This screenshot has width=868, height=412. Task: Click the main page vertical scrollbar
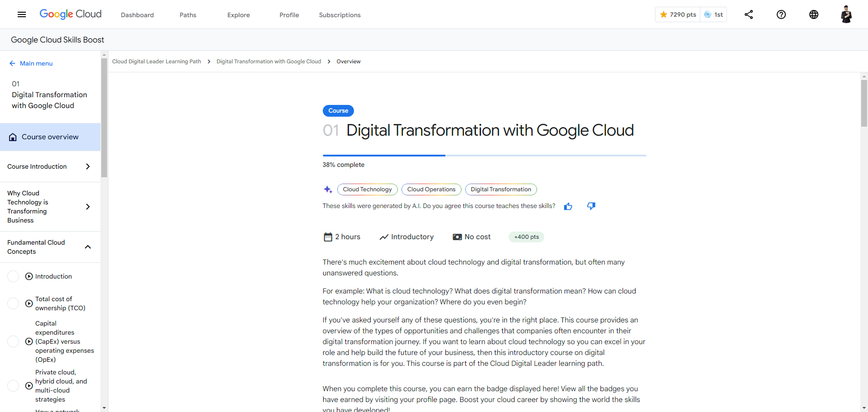point(864,103)
